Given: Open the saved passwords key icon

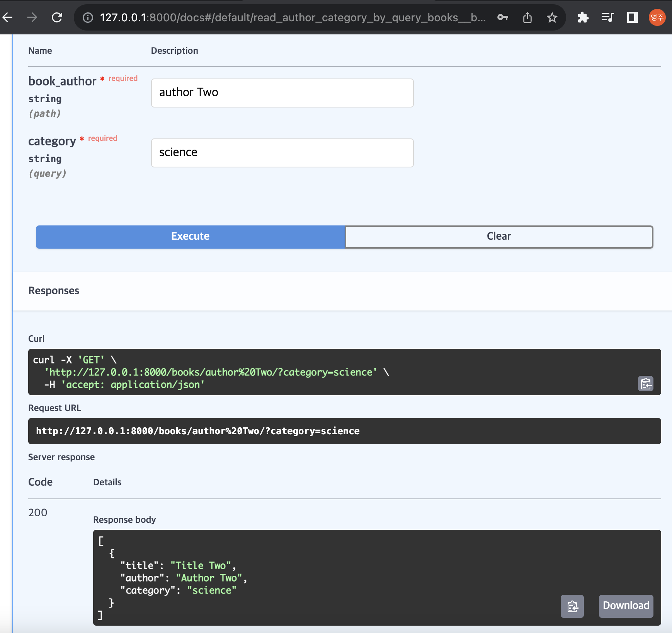Looking at the screenshot, I should point(503,17).
